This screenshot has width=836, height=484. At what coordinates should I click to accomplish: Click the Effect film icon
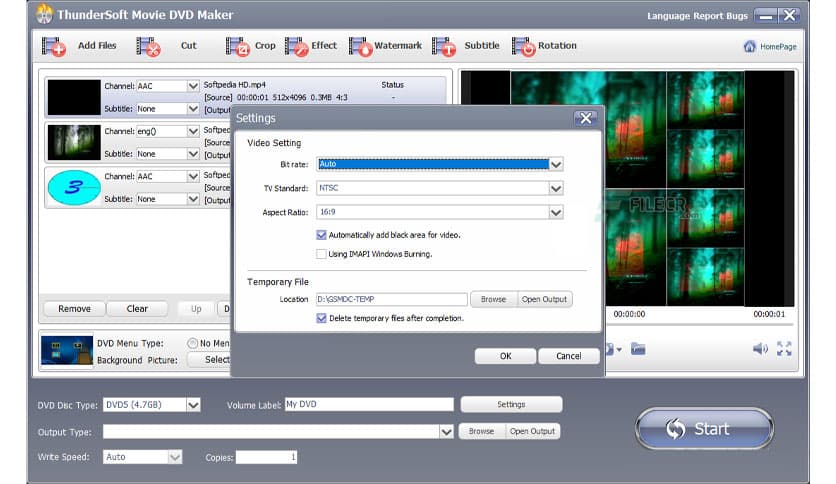[x=296, y=46]
